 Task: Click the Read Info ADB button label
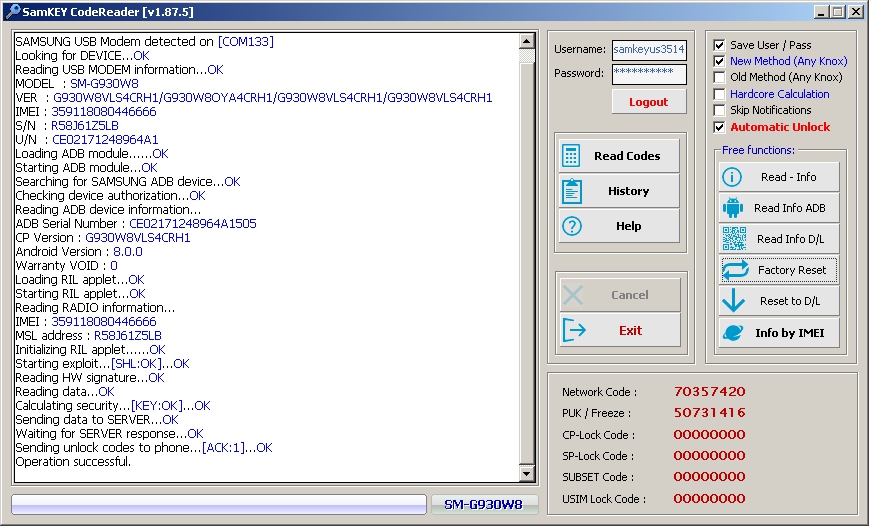[x=790, y=208]
